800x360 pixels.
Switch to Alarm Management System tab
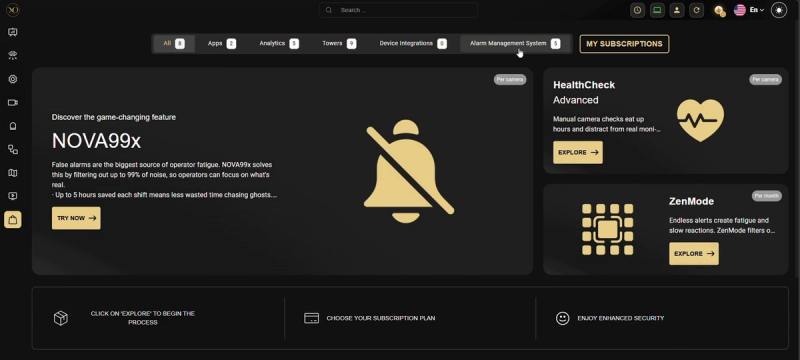pyautogui.click(x=515, y=43)
